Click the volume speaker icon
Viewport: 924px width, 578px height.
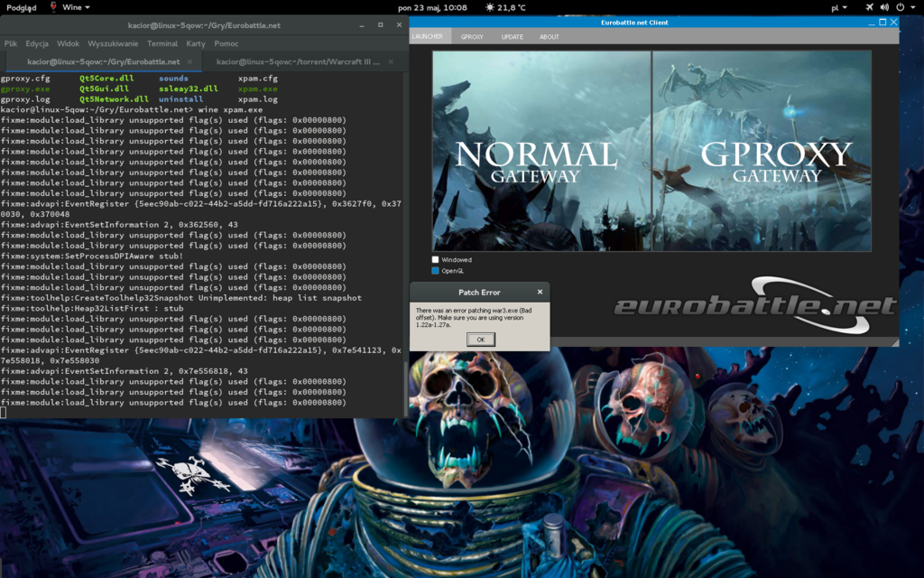pyautogui.click(x=884, y=7)
